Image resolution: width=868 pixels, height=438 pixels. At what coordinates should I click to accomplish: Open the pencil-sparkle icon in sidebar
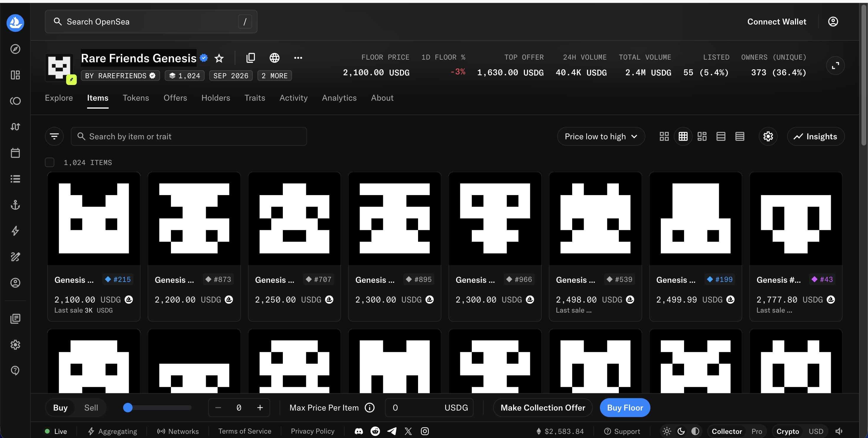point(15,257)
